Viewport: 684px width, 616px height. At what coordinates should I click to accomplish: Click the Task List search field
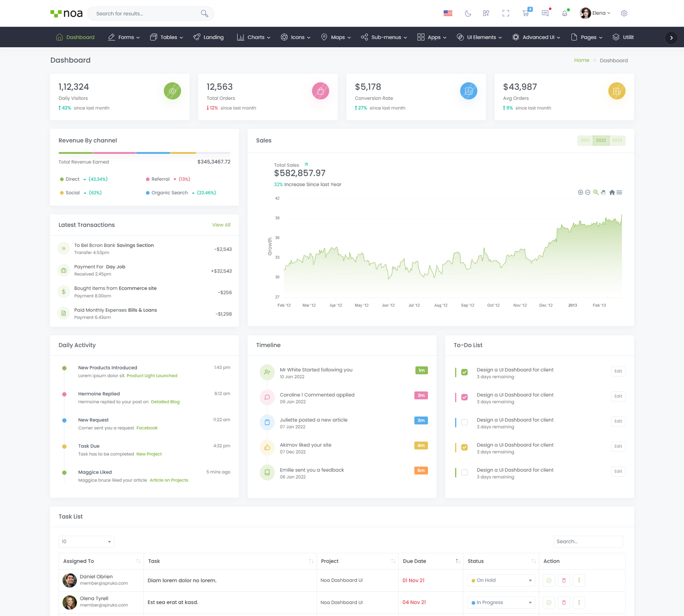tap(588, 541)
